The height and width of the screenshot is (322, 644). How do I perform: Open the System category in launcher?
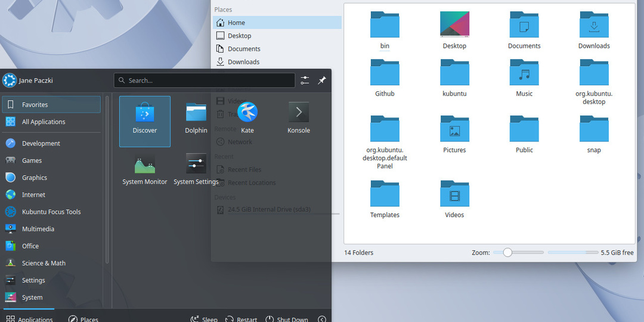pyautogui.click(x=51, y=298)
